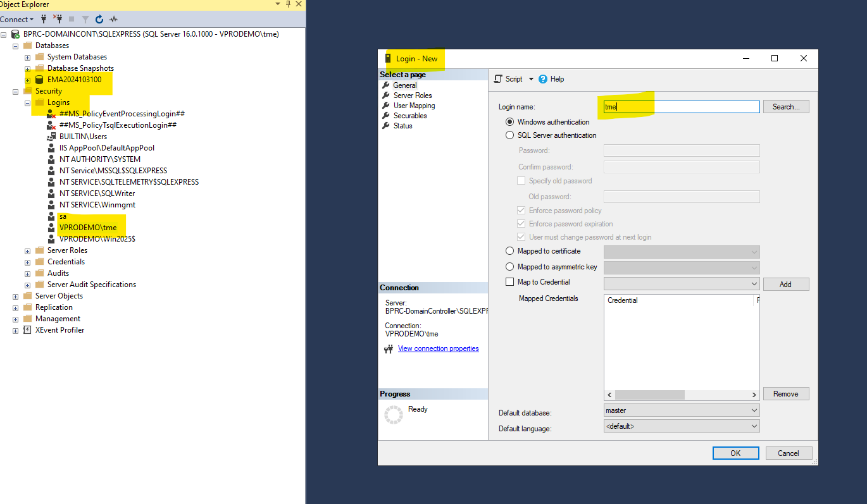
Task: Click the Disconnect server icon in Object Explorer
Action: [x=58, y=20]
